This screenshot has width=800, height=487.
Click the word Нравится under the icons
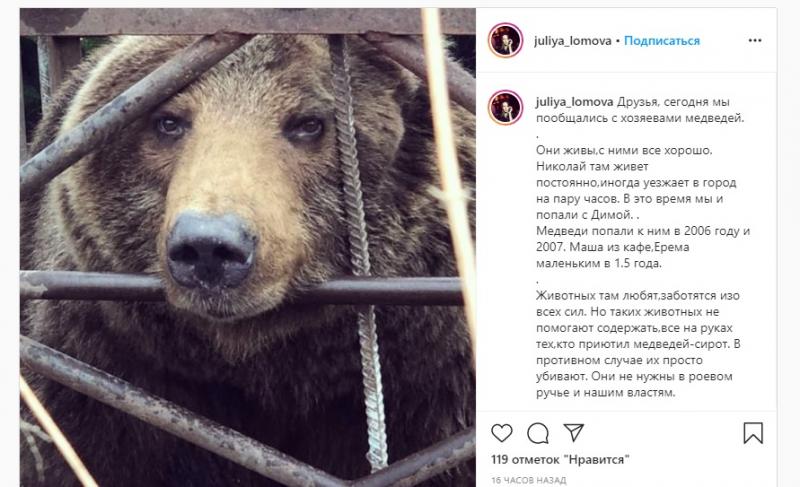pos(596,459)
